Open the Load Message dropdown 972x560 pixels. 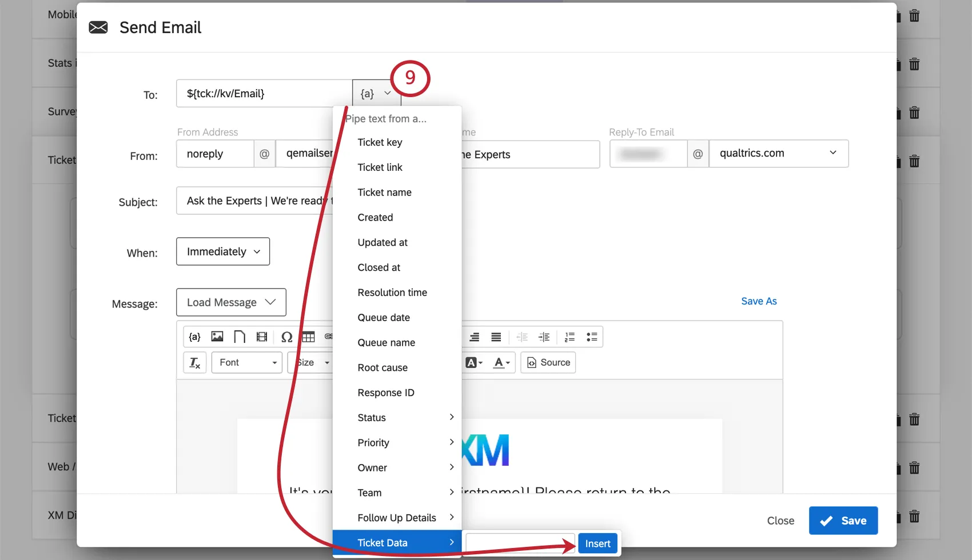click(231, 302)
